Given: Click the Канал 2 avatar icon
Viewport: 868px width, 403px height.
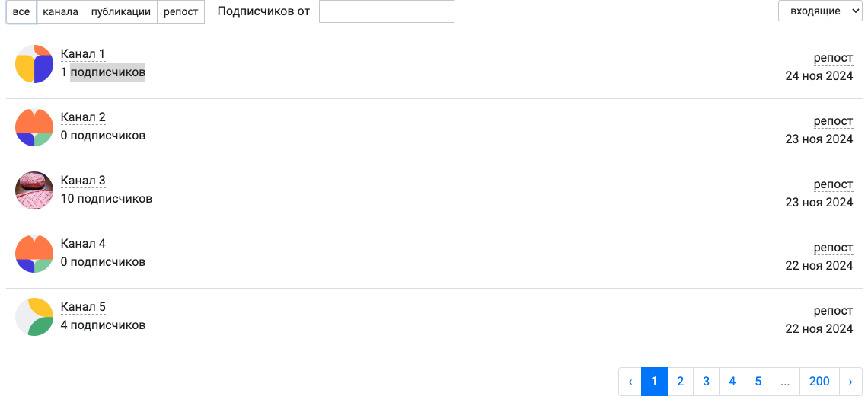Looking at the screenshot, I should 34,127.
